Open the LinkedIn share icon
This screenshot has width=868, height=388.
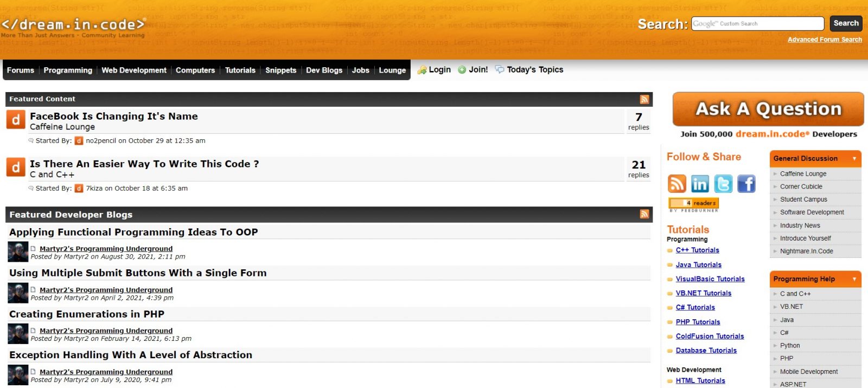[x=700, y=184]
